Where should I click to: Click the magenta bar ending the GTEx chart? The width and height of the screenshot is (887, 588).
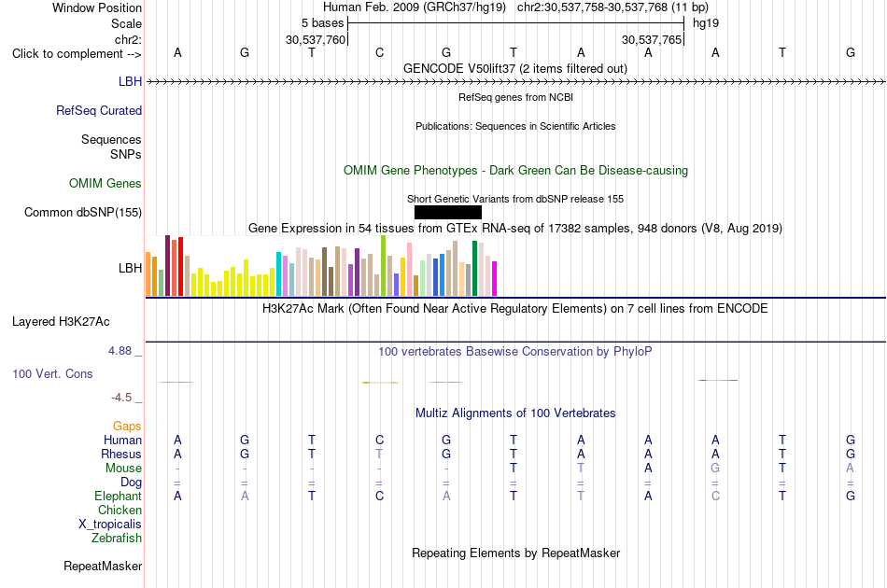point(495,278)
